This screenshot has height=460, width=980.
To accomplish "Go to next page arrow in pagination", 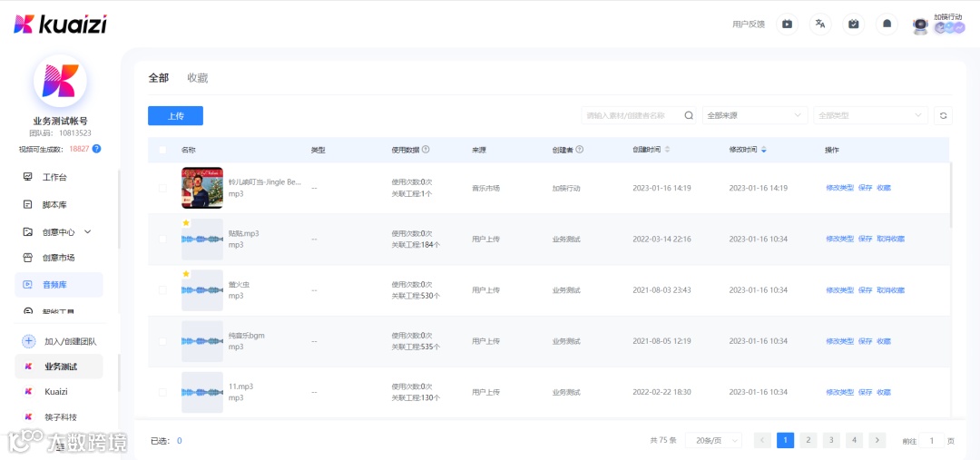I will pos(877,440).
